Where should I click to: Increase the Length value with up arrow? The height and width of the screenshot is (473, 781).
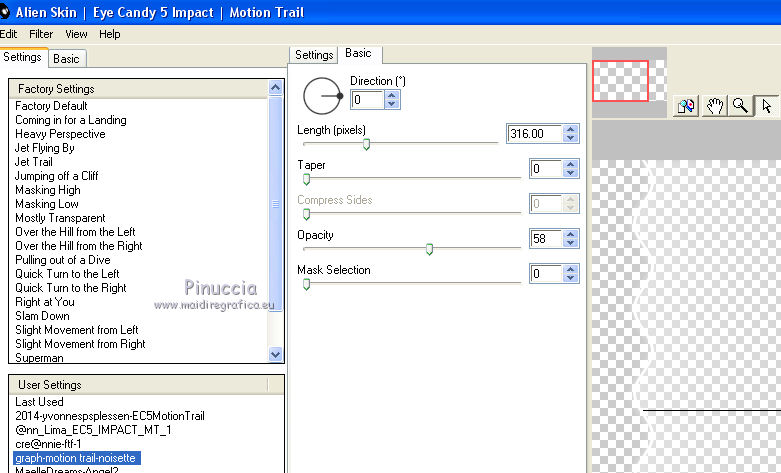pos(571,129)
